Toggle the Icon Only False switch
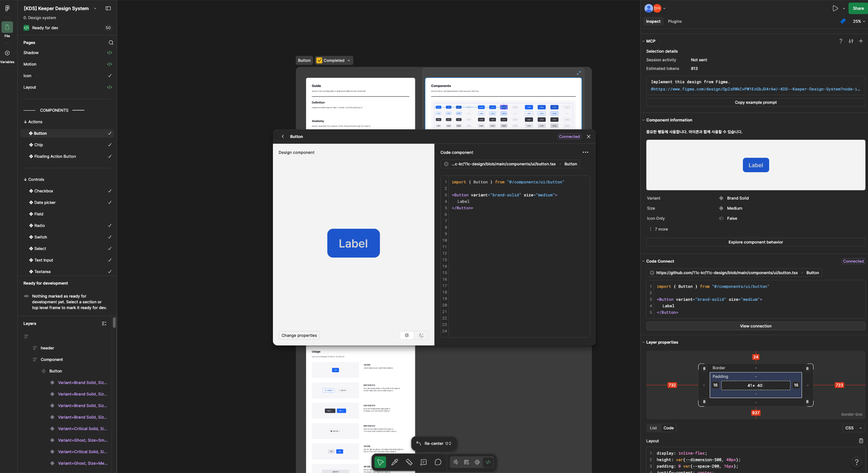This screenshot has height=473, width=868. click(721, 218)
